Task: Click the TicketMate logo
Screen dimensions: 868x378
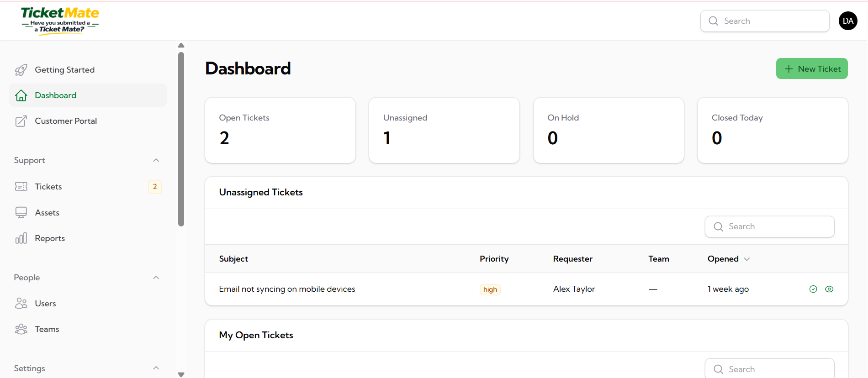Action: (x=60, y=21)
